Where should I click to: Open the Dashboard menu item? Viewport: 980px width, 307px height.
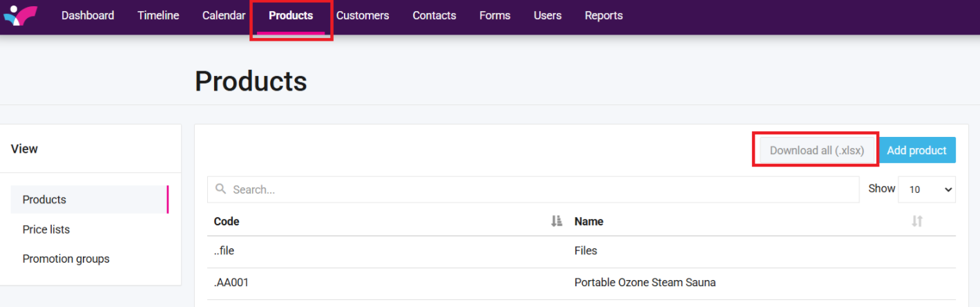(88, 15)
